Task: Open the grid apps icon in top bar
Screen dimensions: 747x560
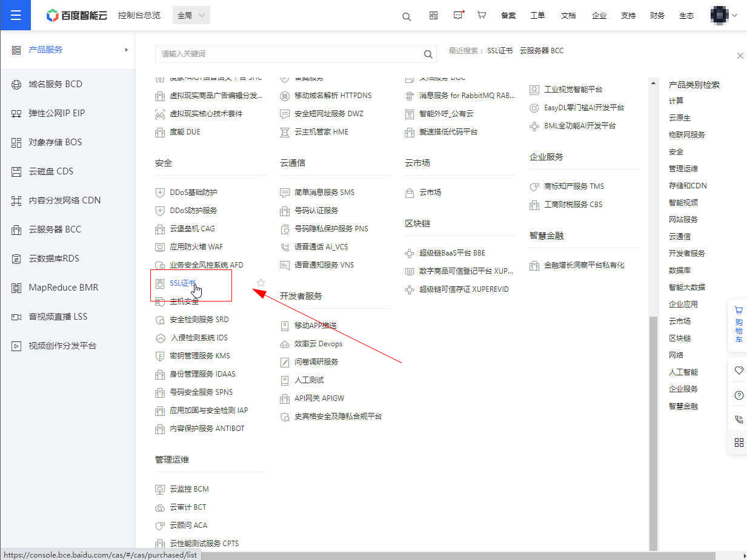Action: pyautogui.click(x=434, y=16)
